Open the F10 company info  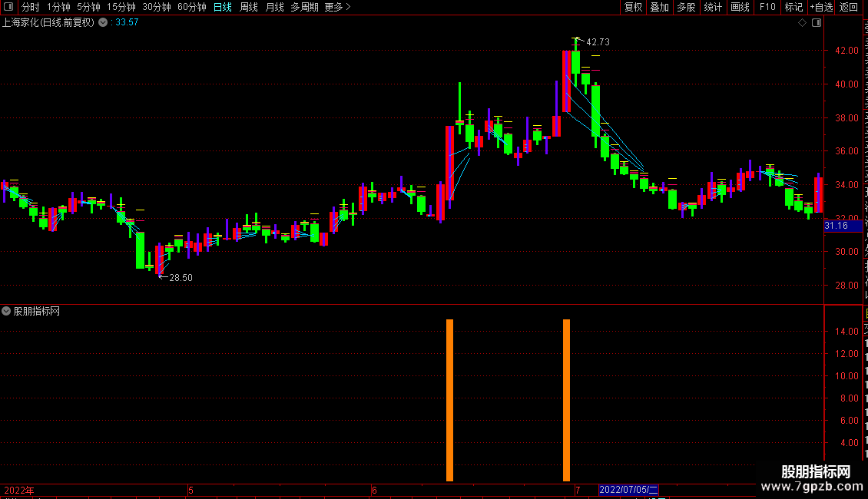tap(767, 7)
